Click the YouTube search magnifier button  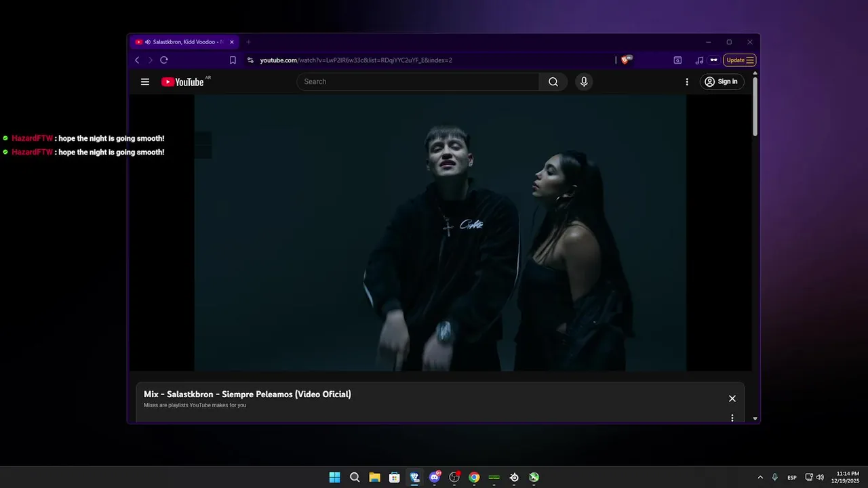(x=553, y=82)
